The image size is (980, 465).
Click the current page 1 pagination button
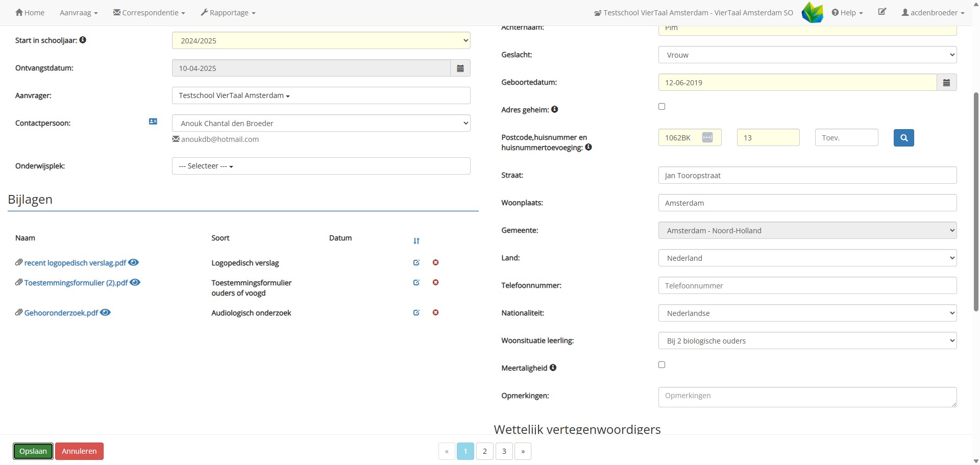[x=465, y=451]
